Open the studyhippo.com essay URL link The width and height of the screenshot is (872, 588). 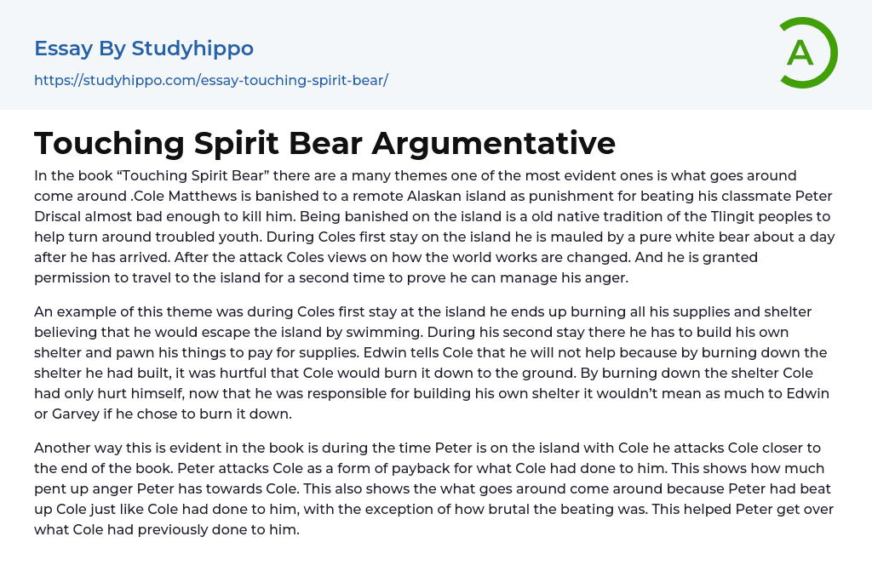[x=210, y=80]
